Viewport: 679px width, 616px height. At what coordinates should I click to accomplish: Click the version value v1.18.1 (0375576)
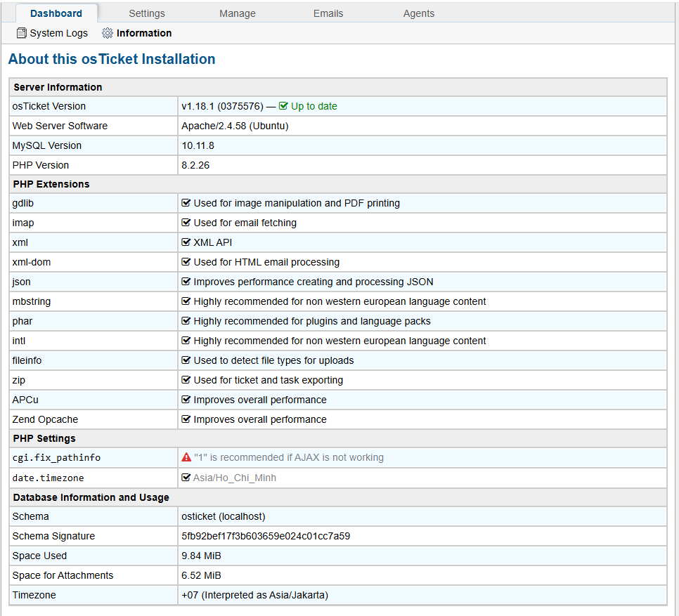[x=222, y=107]
